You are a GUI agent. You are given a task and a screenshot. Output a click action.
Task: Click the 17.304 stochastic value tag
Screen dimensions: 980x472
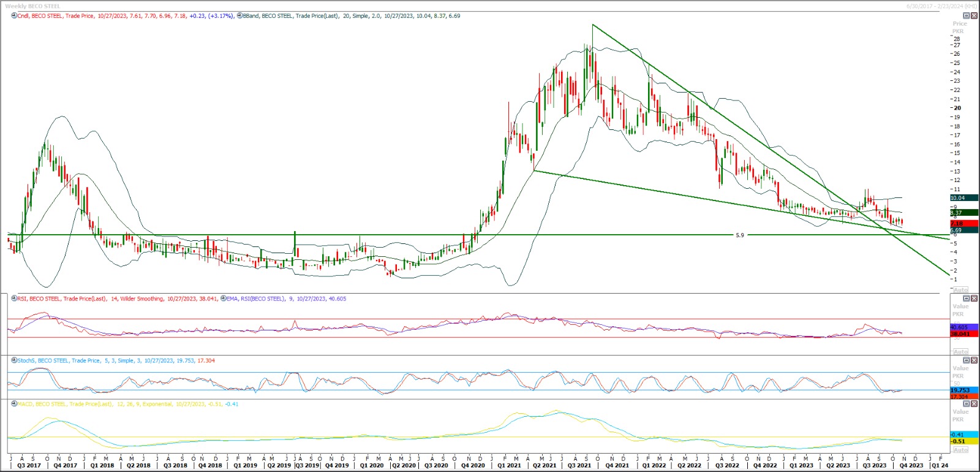click(x=964, y=397)
